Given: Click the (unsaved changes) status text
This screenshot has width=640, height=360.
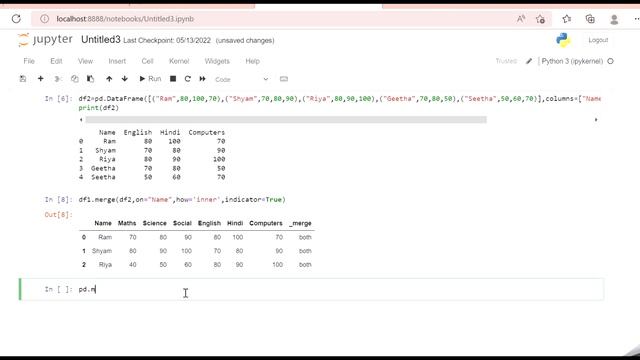Looking at the screenshot, I should tap(245, 40).
